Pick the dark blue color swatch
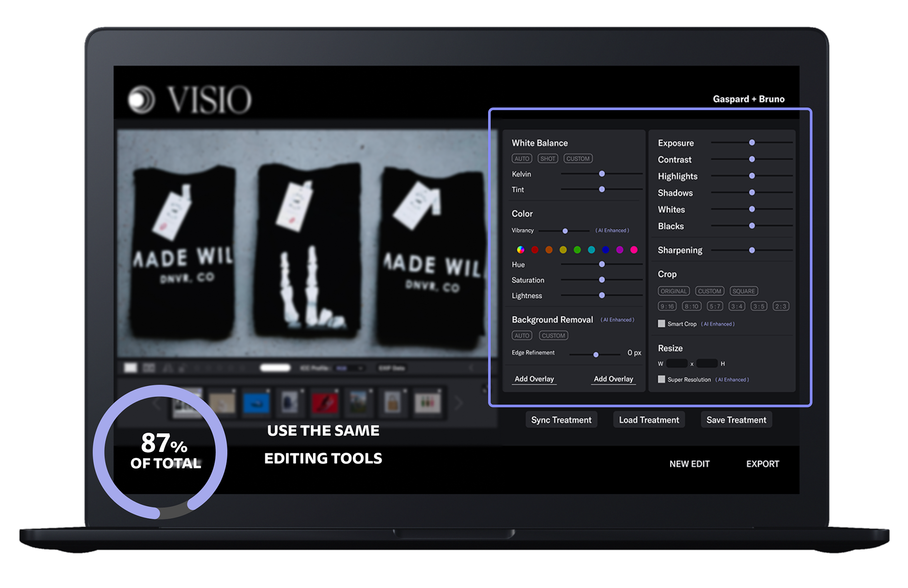Screen dimensions: 908x588 pos(605,250)
